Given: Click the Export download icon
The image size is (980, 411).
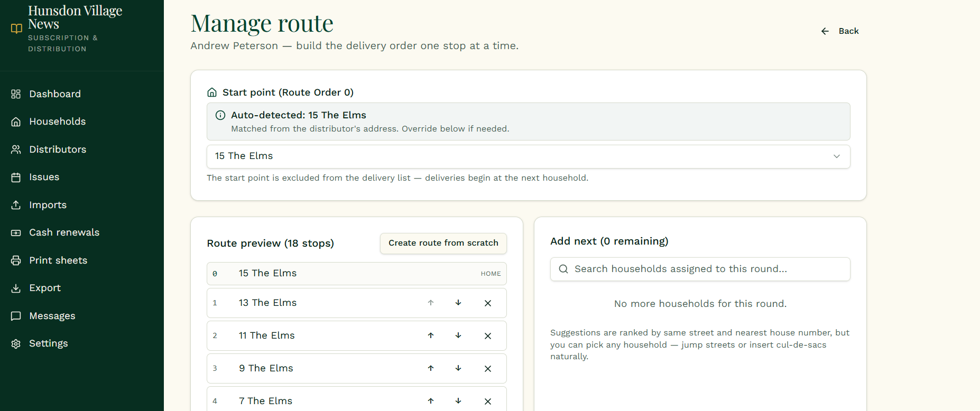Looking at the screenshot, I should pyautogui.click(x=16, y=288).
